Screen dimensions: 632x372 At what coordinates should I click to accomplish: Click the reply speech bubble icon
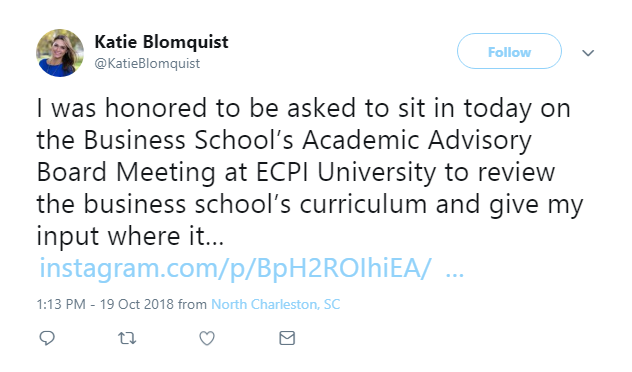pyautogui.click(x=47, y=338)
